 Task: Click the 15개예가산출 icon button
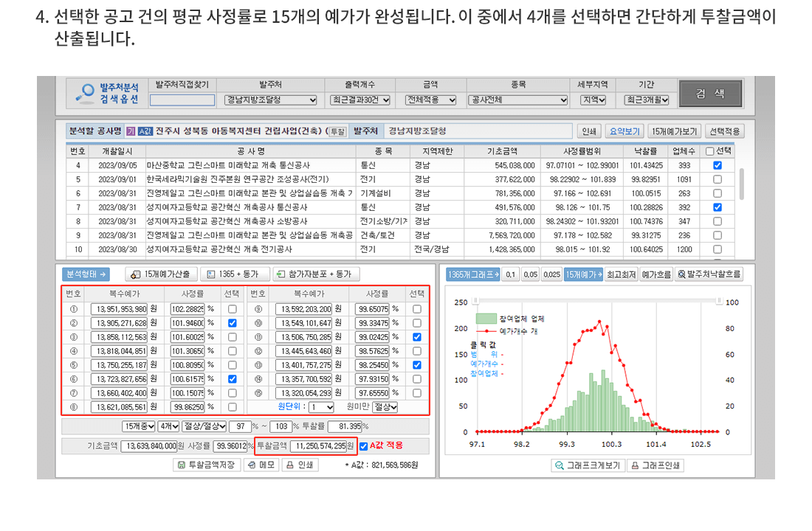[159, 274]
